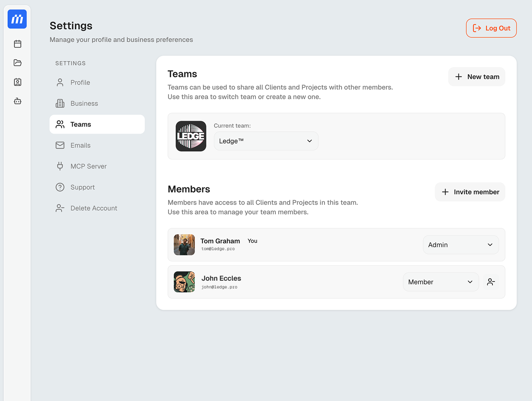Click Tom Graham's avatar photo
This screenshot has height=401, width=532.
(x=184, y=245)
